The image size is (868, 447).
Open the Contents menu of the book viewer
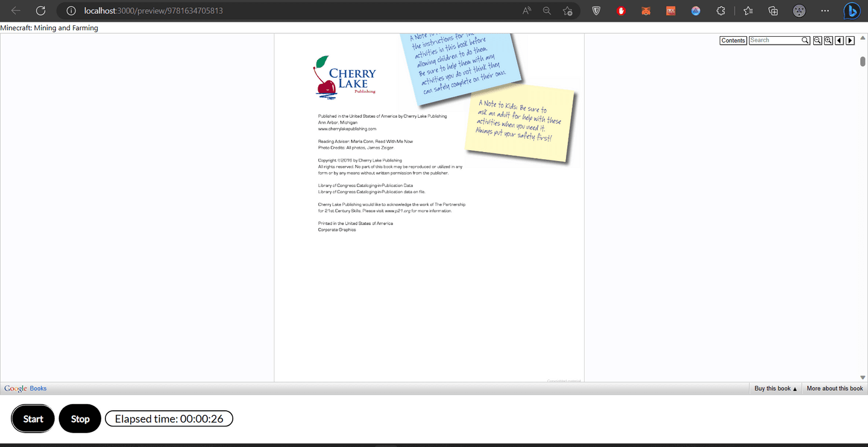pyautogui.click(x=733, y=40)
